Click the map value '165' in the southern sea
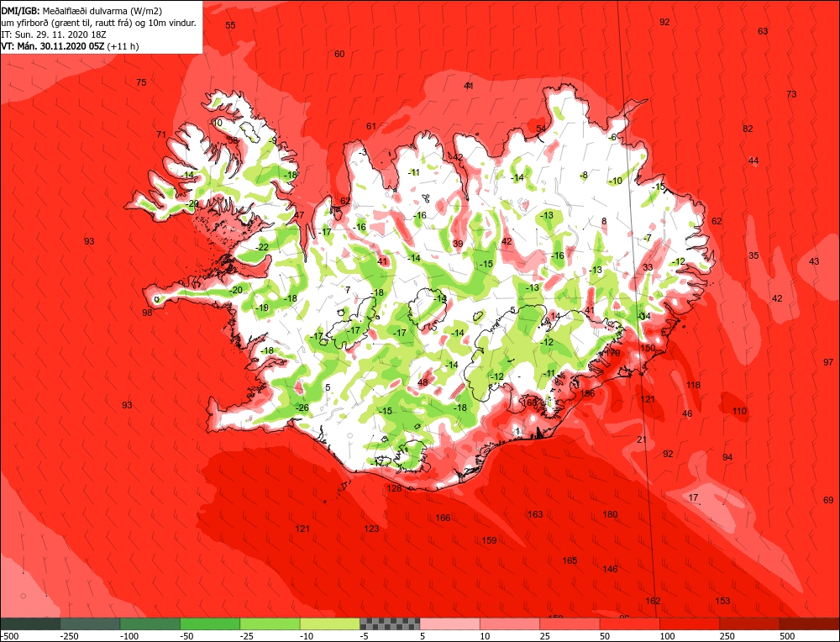 [570, 560]
